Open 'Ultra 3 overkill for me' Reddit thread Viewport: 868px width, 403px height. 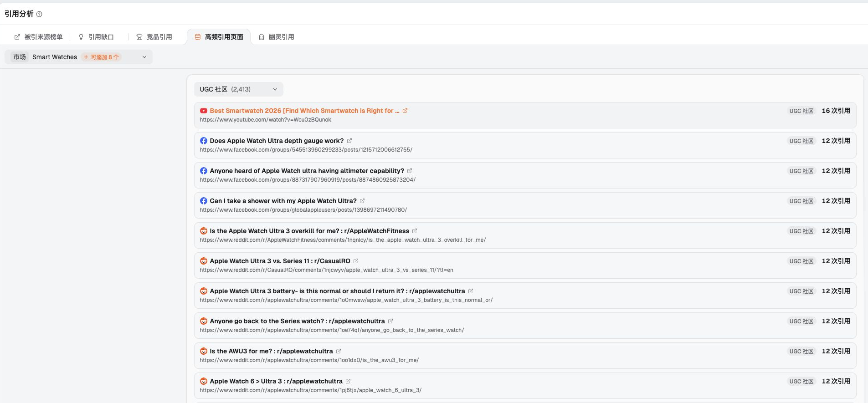pyautogui.click(x=309, y=231)
